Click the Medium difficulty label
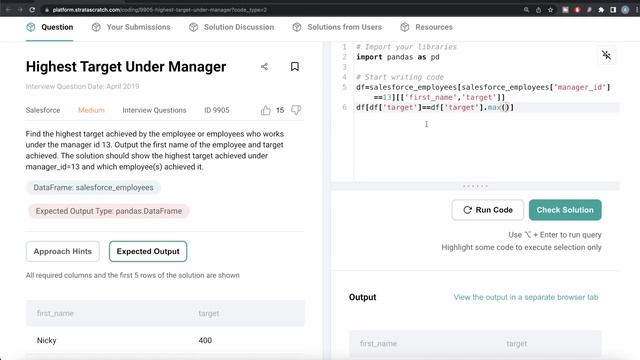 click(x=91, y=110)
